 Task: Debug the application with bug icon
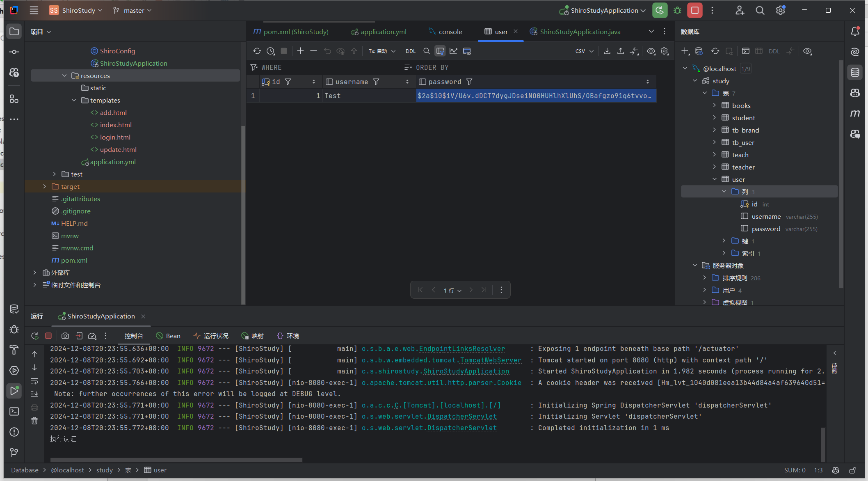click(x=677, y=10)
